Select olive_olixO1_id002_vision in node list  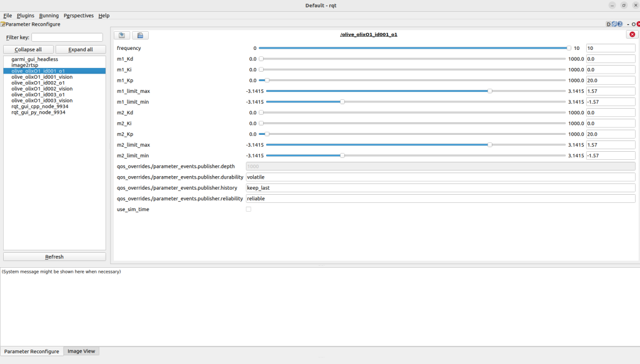coord(42,89)
